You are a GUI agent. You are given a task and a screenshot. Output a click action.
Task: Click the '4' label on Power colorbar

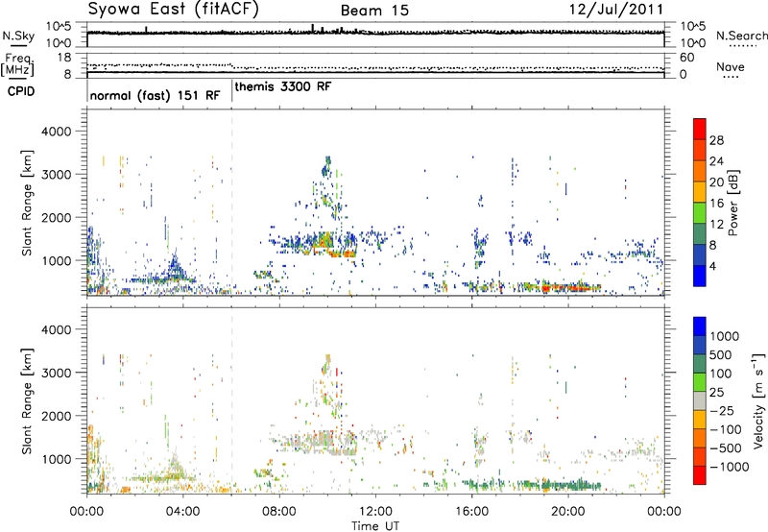click(x=713, y=267)
